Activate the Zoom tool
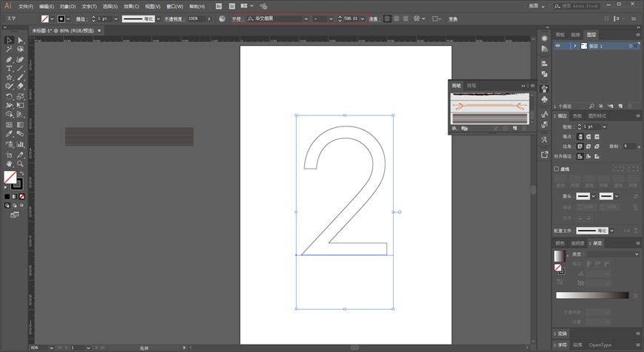 20,163
